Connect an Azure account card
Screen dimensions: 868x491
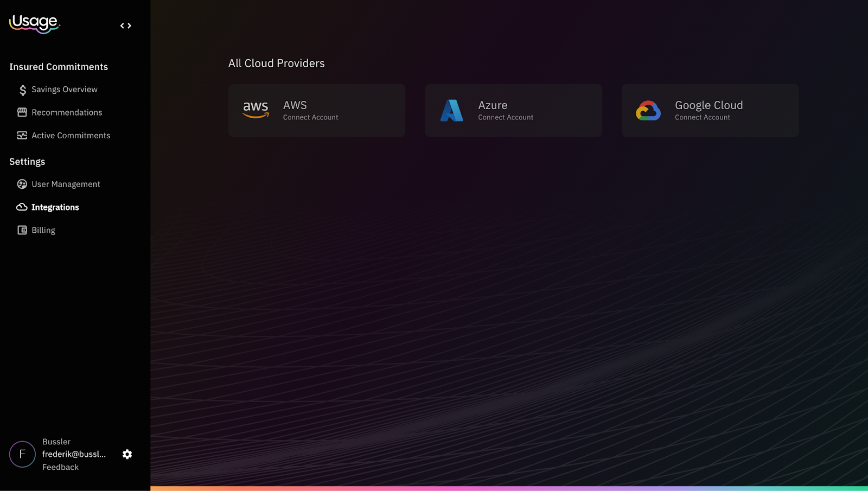(514, 110)
